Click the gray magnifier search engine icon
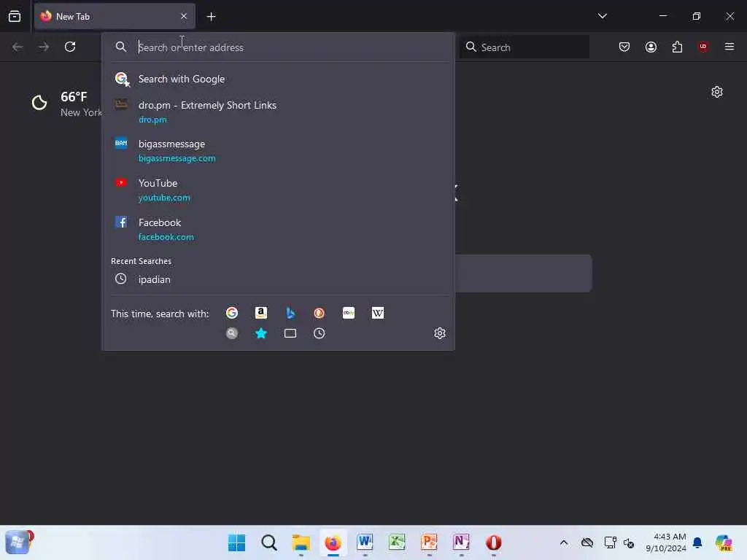The width and height of the screenshot is (747, 560). coord(232,333)
